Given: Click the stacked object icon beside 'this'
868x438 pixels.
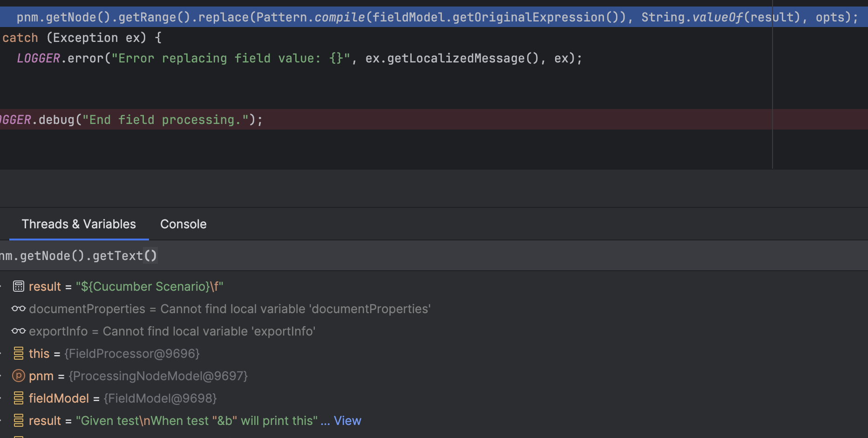Looking at the screenshot, I should [x=19, y=353].
